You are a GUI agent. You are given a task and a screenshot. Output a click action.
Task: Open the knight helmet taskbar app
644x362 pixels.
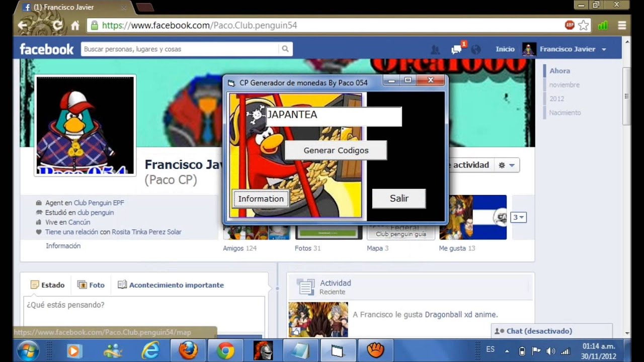click(x=263, y=350)
